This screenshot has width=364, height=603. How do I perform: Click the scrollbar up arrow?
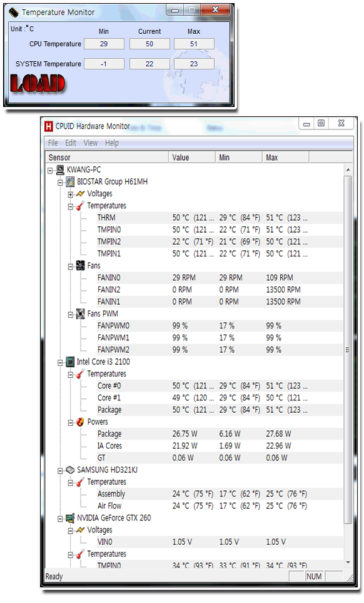pos(348,170)
